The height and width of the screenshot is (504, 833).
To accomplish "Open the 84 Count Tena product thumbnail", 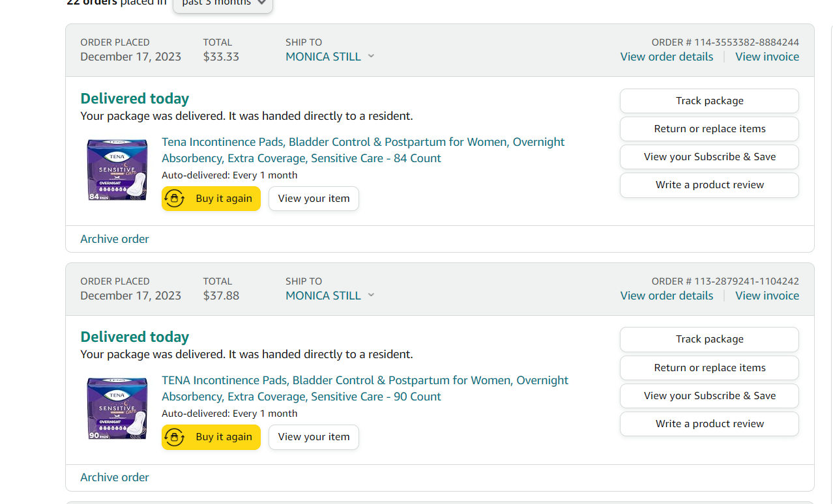I will 117,169.
